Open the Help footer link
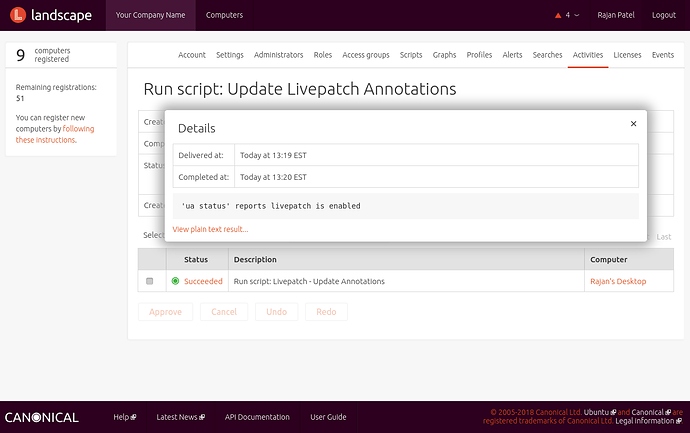Viewport: 690px width, 433px height. (125, 417)
